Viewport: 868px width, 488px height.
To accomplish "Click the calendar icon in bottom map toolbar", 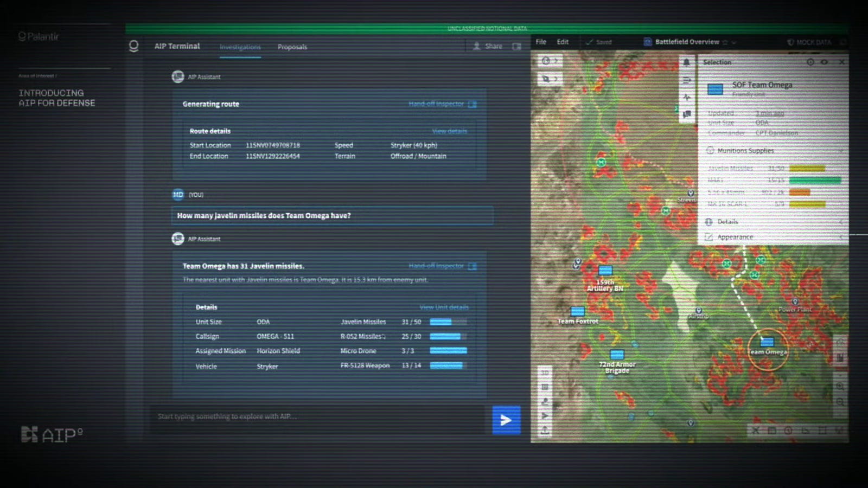I will click(x=771, y=431).
